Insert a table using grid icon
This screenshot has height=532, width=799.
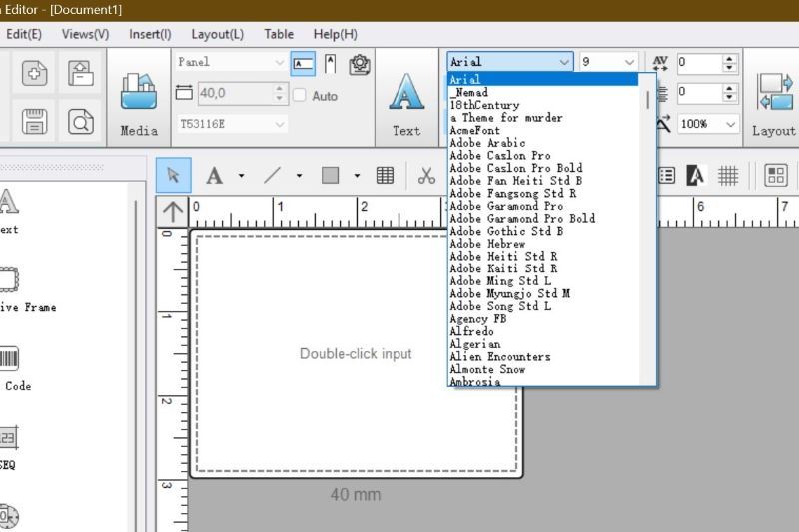pyautogui.click(x=385, y=176)
